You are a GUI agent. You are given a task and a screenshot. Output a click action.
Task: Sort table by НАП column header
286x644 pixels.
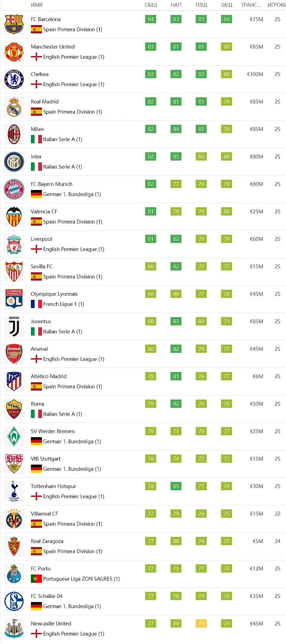(x=176, y=5)
